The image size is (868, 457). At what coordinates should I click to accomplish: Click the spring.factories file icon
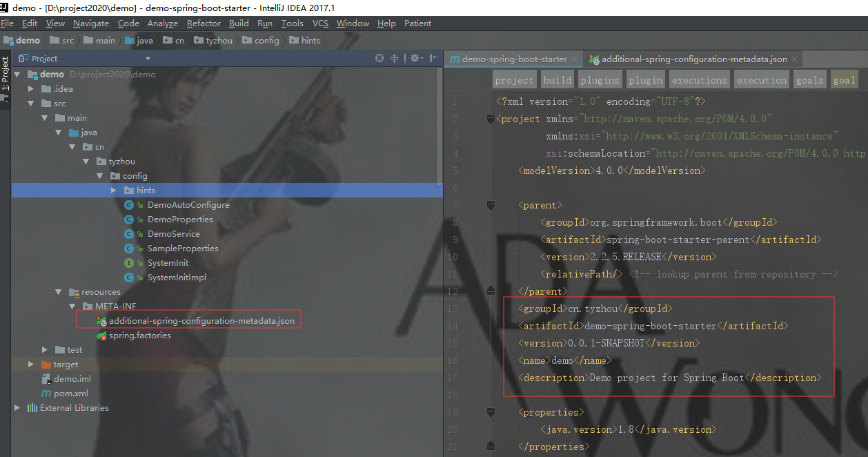pyautogui.click(x=101, y=336)
